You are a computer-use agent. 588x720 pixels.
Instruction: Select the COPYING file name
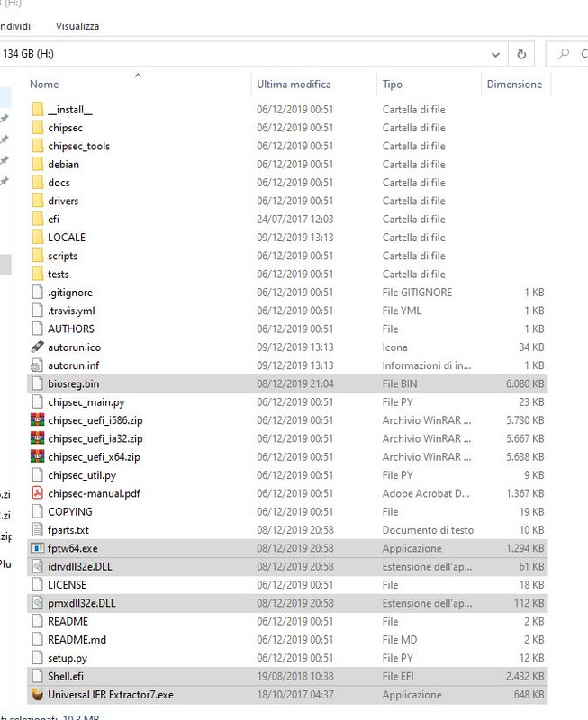tap(70, 511)
